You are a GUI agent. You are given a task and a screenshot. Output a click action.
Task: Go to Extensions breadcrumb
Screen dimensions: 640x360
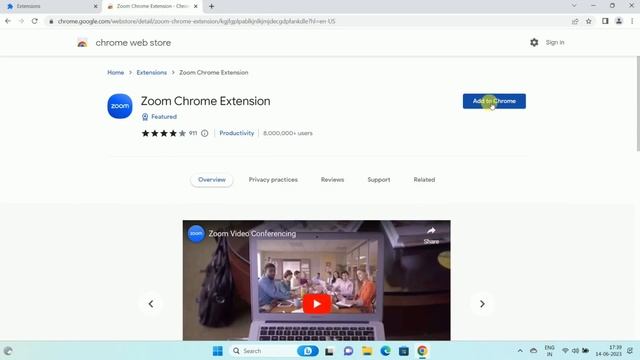(151, 72)
